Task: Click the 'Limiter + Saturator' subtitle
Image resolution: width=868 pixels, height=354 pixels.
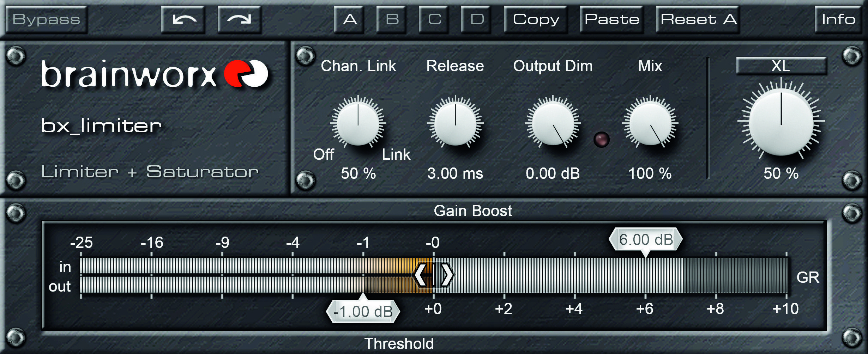Action: (x=150, y=172)
